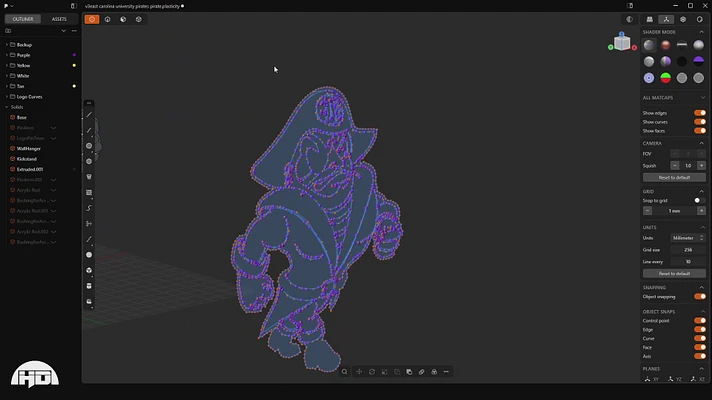Open the search icon in bottom viewport toolbar
Image resolution: width=712 pixels, height=400 pixels.
click(x=345, y=372)
